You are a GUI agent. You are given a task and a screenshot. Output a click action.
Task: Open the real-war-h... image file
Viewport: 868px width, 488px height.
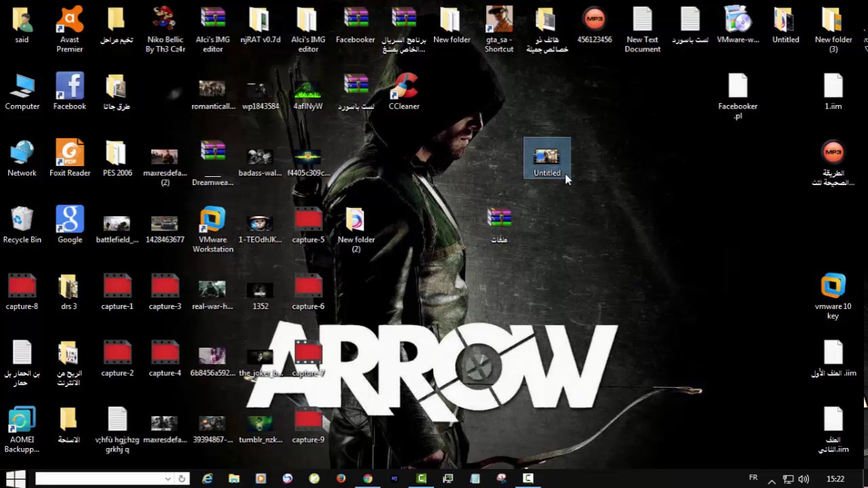coord(212,296)
